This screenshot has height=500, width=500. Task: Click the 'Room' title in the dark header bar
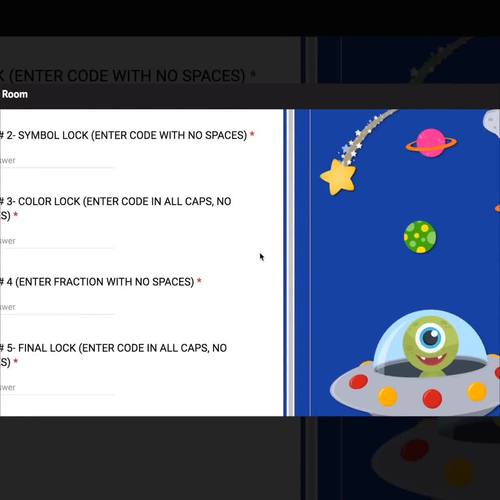pyautogui.click(x=15, y=94)
